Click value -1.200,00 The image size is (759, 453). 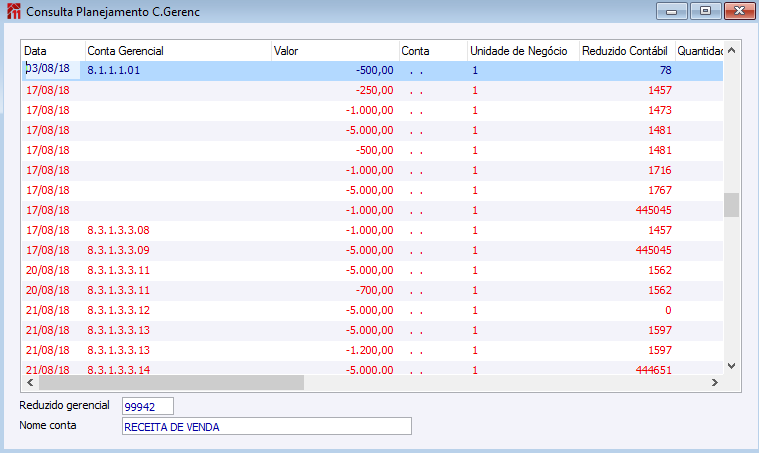pyautogui.click(x=370, y=350)
